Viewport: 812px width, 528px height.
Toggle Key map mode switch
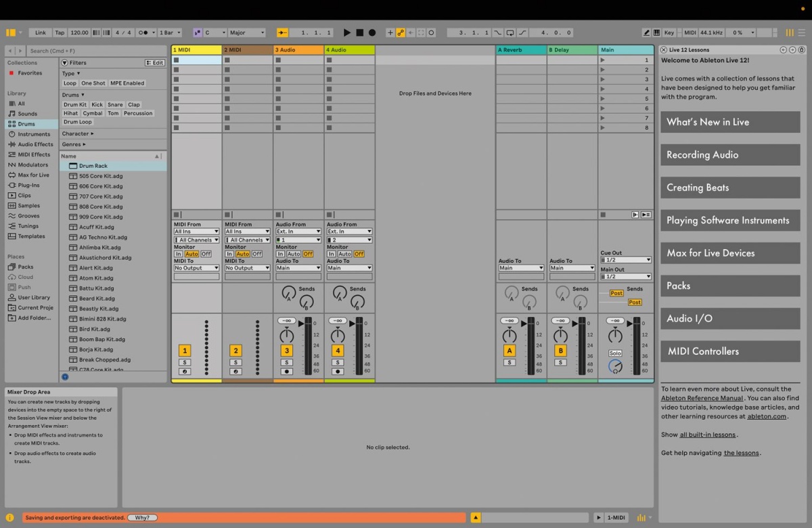click(669, 32)
